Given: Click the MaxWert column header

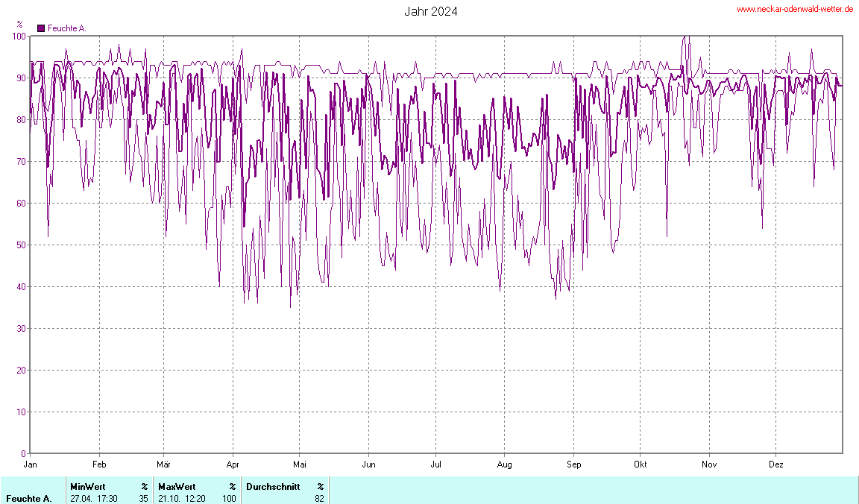Looking at the screenshot, I should (177, 486).
